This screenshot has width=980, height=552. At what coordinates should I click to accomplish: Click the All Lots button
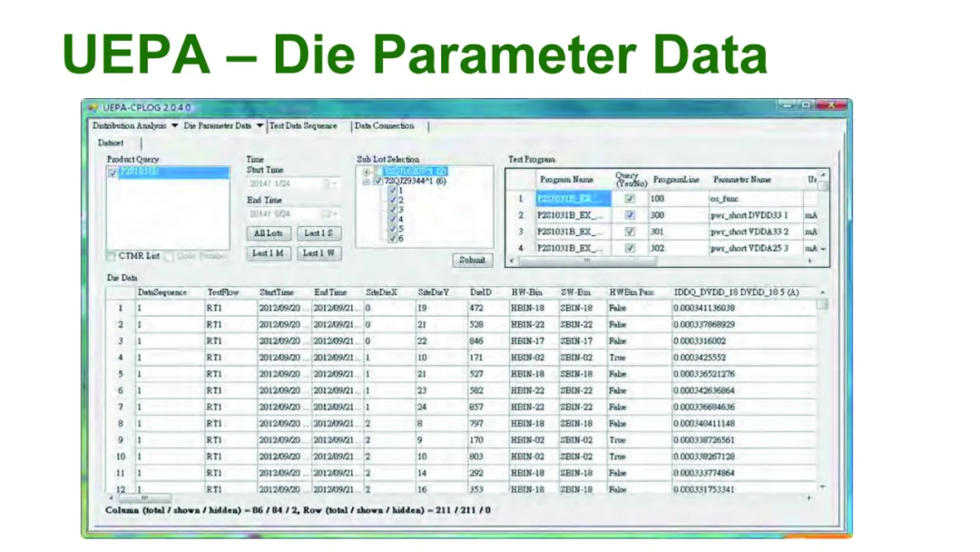click(268, 233)
